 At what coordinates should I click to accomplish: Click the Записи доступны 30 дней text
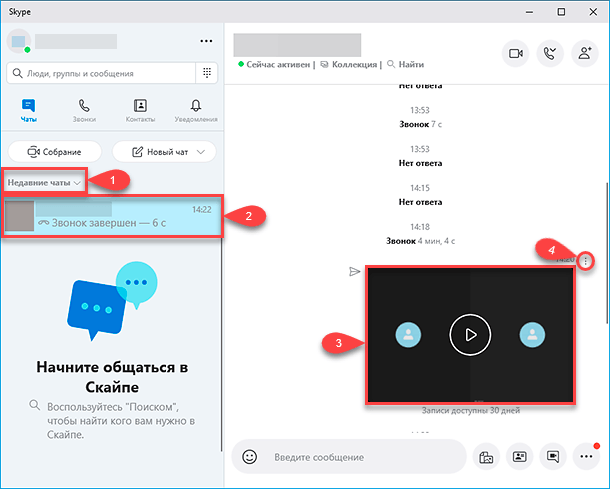[471, 410]
